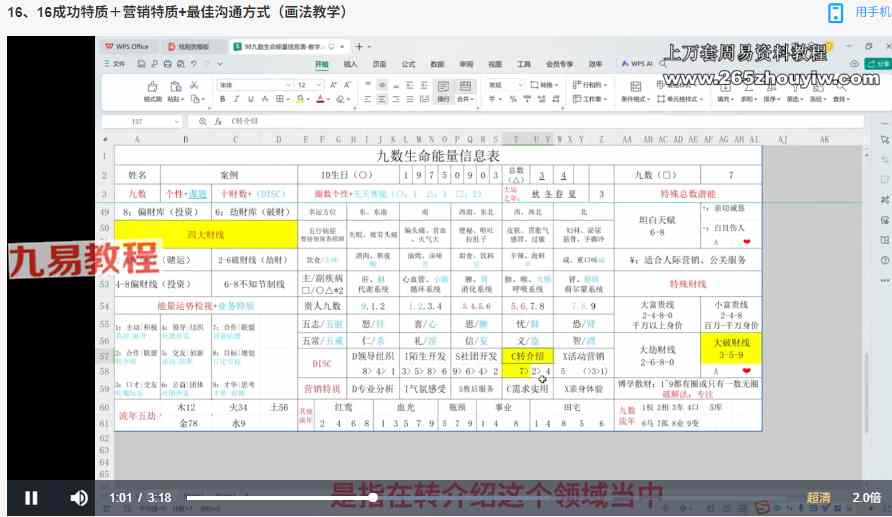The image size is (892, 517).
Task: Change the 2.0倍 playback speed
Action: [866, 497]
